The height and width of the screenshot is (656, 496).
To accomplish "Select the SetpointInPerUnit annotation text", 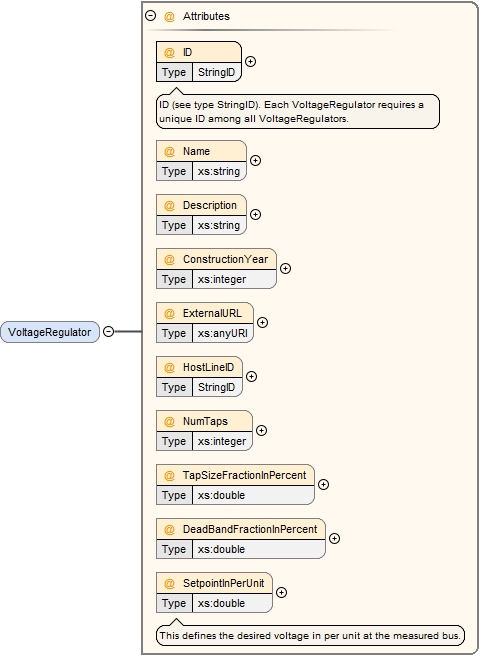I will (x=310, y=636).
